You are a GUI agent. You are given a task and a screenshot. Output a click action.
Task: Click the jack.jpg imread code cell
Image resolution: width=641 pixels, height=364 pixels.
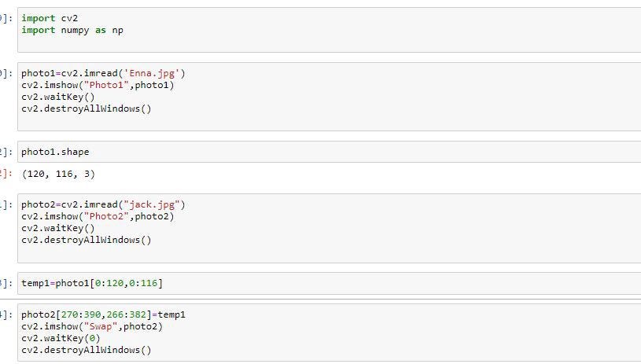click(x=329, y=228)
